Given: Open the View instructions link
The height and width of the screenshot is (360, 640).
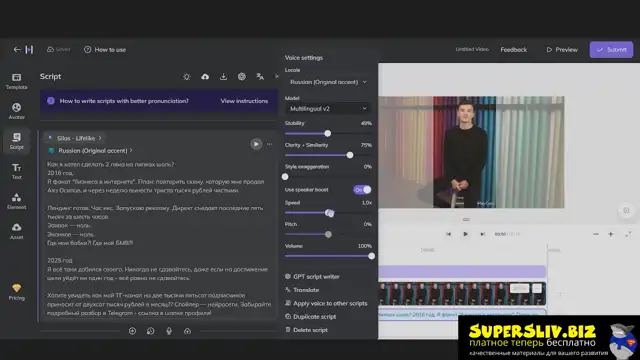Looking at the screenshot, I should [244, 101].
